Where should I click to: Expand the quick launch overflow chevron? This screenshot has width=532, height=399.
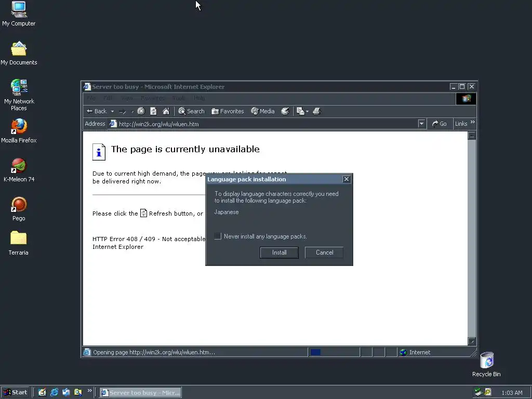(89, 391)
